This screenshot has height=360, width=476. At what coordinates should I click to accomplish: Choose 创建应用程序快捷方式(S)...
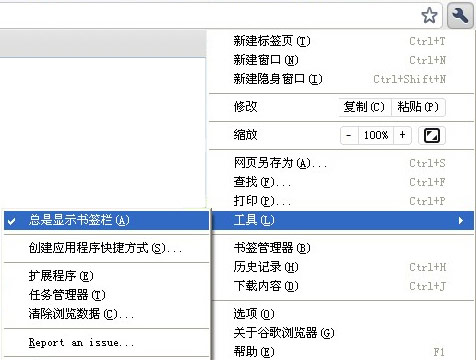pos(106,248)
